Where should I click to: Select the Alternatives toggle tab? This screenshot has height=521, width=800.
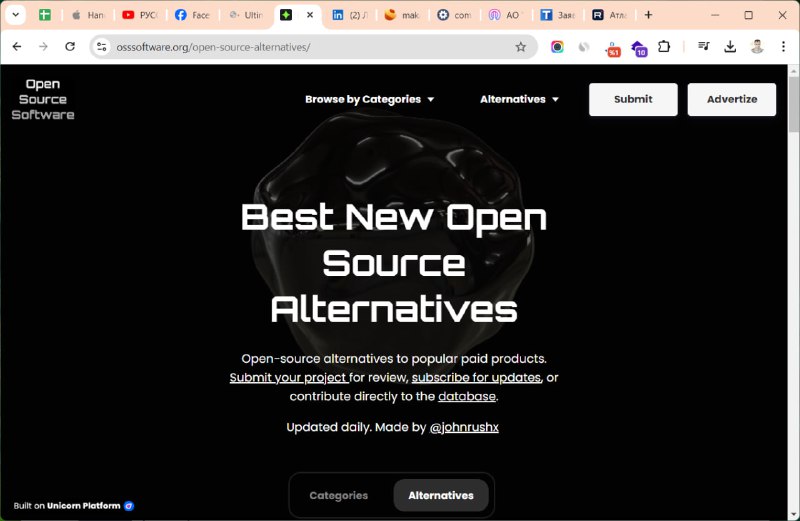tap(441, 495)
